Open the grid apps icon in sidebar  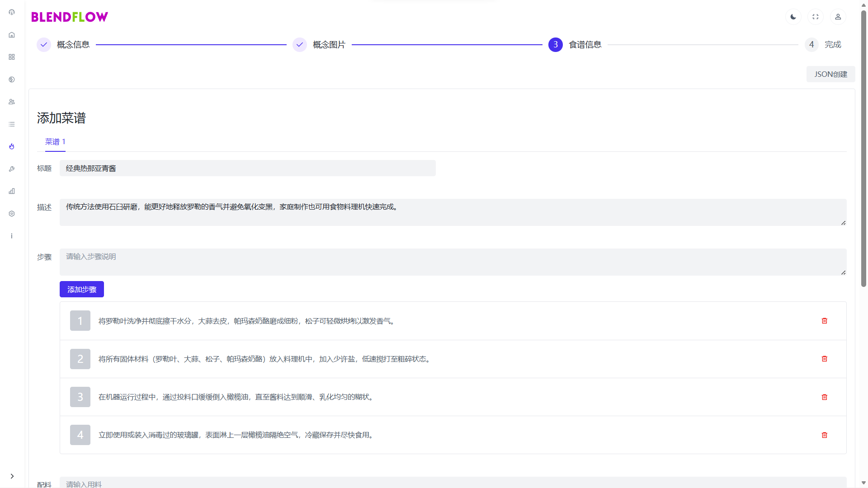pyautogui.click(x=12, y=57)
